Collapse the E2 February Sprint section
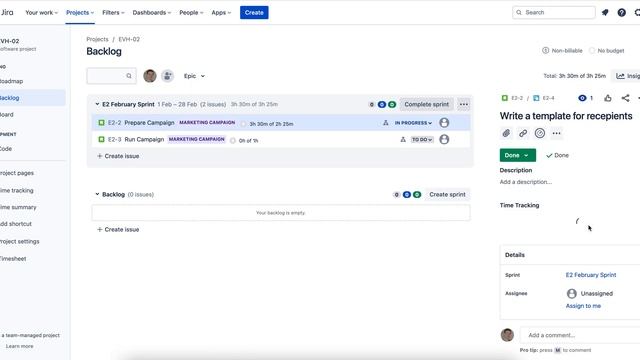640x360 pixels. point(97,104)
